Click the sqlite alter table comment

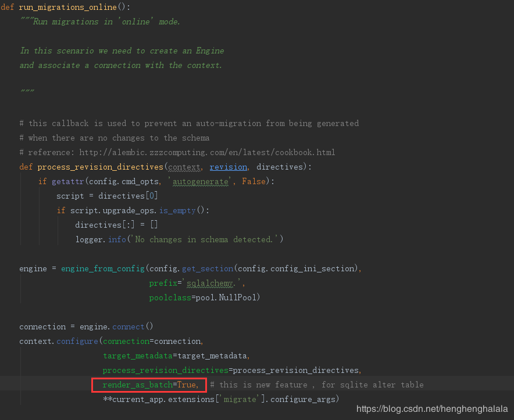pos(317,385)
